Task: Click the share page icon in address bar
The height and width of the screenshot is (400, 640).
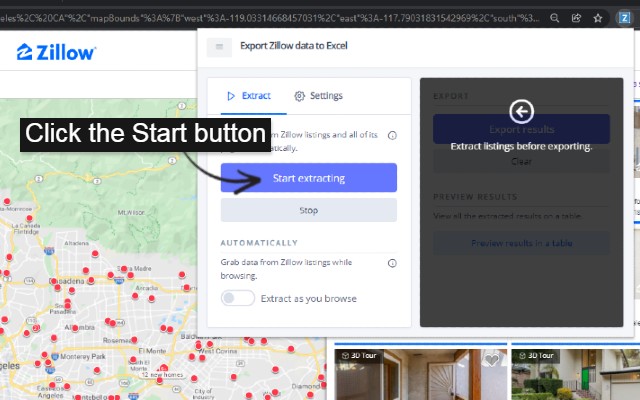Action: click(576, 18)
